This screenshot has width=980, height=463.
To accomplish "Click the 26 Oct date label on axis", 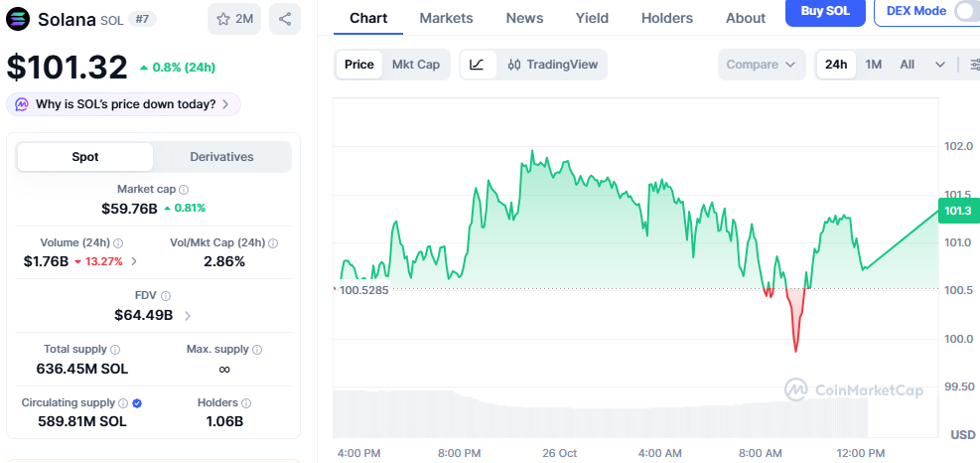I will 560,453.
